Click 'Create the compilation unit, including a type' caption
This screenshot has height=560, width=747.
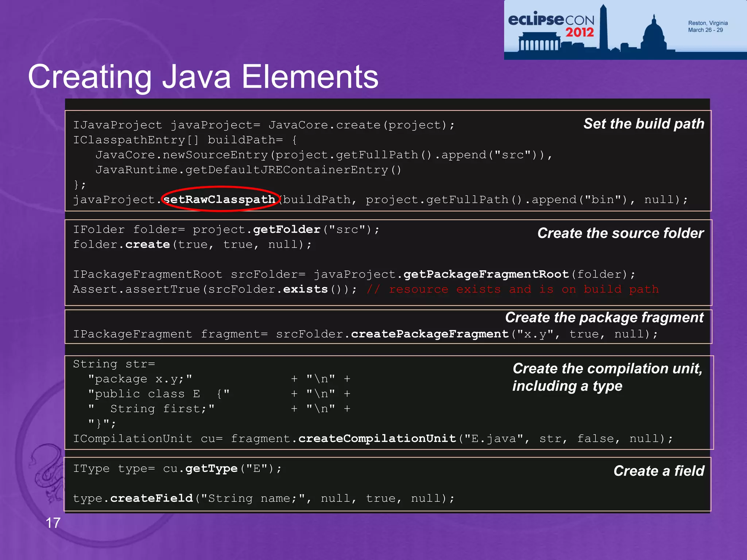point(607,377)
